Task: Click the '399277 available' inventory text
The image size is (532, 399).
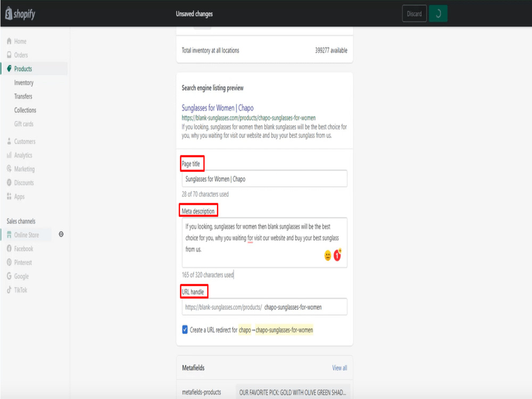Action: [331, 50]
